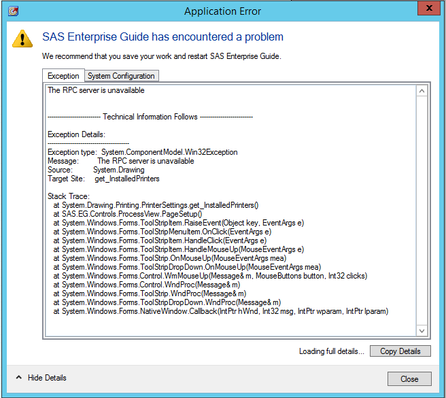This screenshot has width=446, height=398.
Task: Click the Close button
Action: coord(409,379)
